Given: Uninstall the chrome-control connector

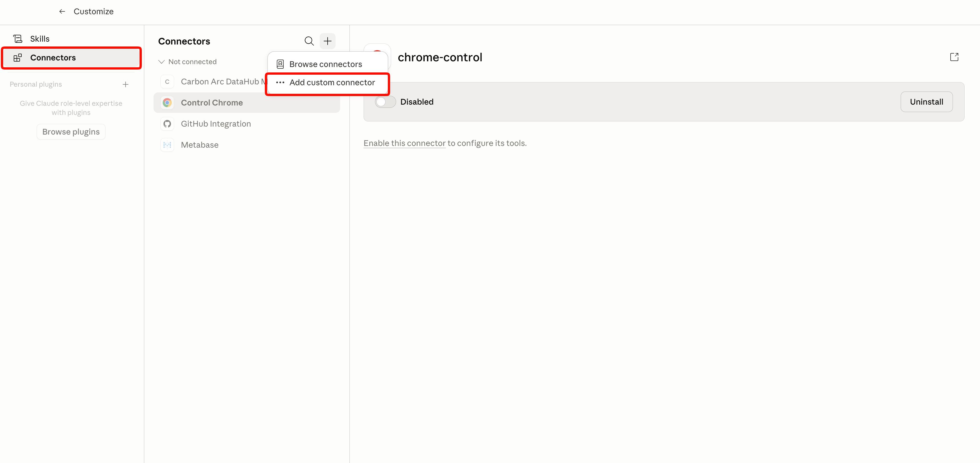Looking at the screenshot, I should pos(926,102).
